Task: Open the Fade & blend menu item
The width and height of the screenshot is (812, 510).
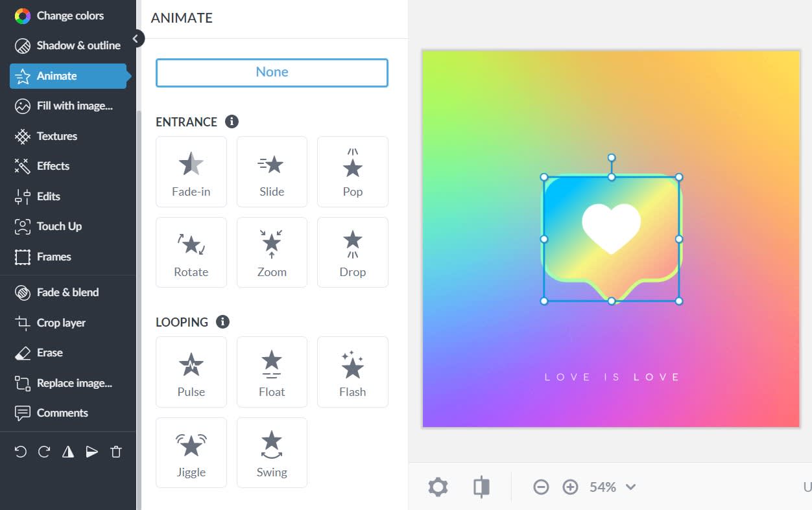Action: coord(68,292)
